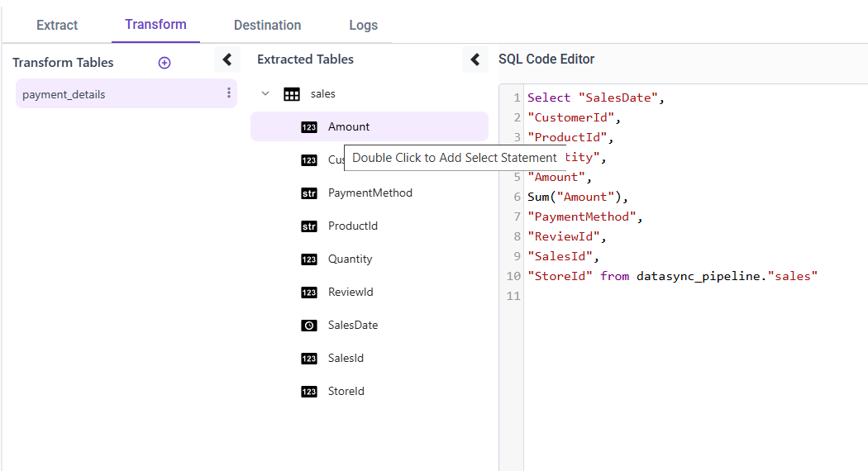This screenshot has width=868, height=471.
Task: Click the string type icon beside ProductId
Action: coord(309,226)
